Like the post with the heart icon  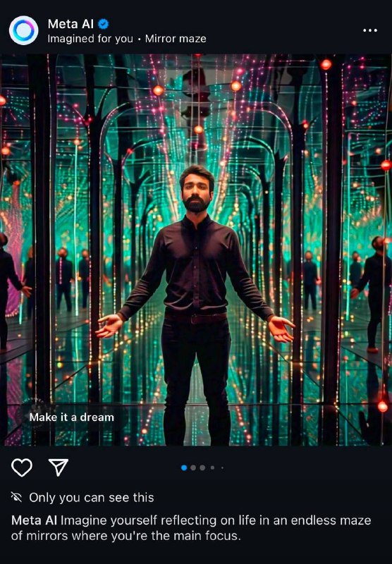(22, 467)
